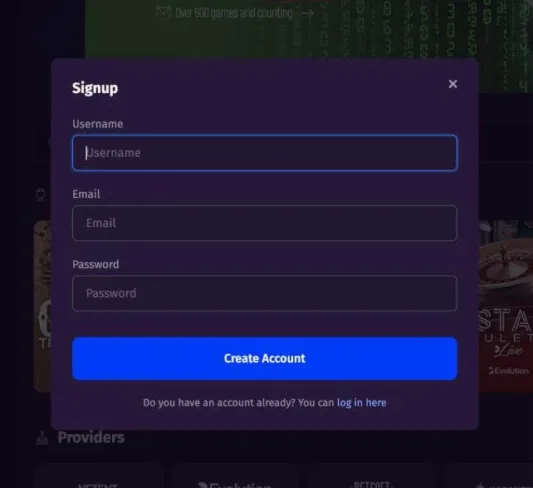Close the Signup dialog with the X
This screenshot has height=488, width=533.
tap(452, 84)
